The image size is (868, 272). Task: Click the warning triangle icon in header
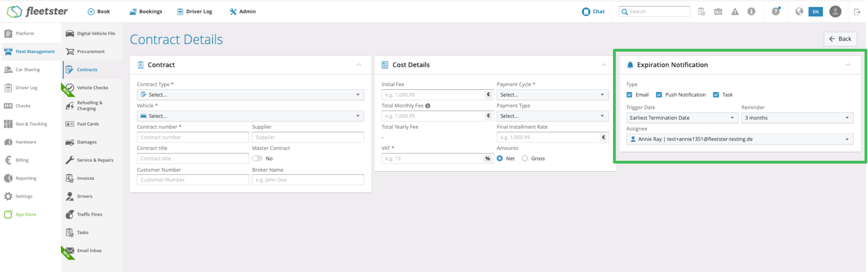tap(735, 12)
